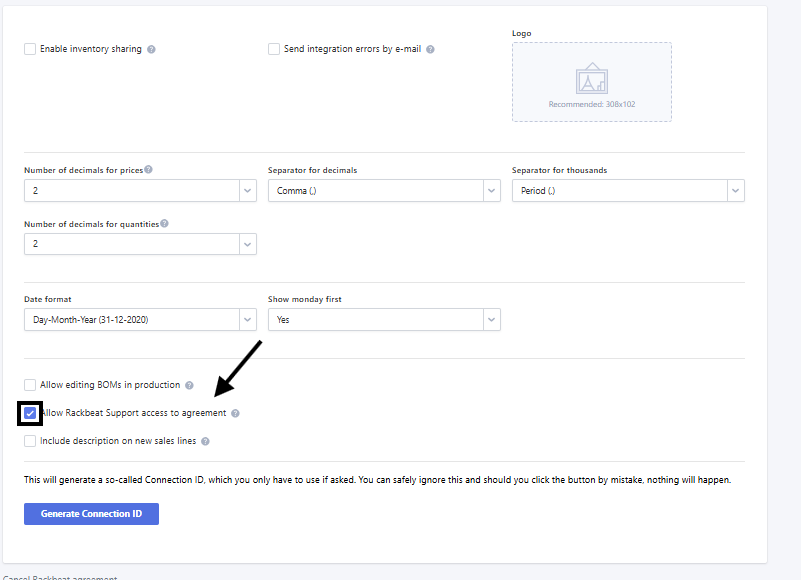Check Allow editing BOMs in production
801x580 pixels.
(30, 385)
